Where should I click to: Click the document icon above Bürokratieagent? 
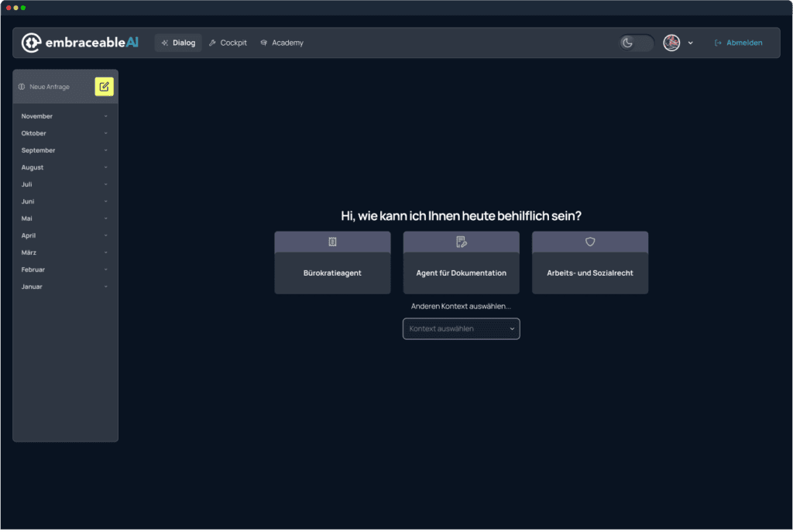[332, 242]
